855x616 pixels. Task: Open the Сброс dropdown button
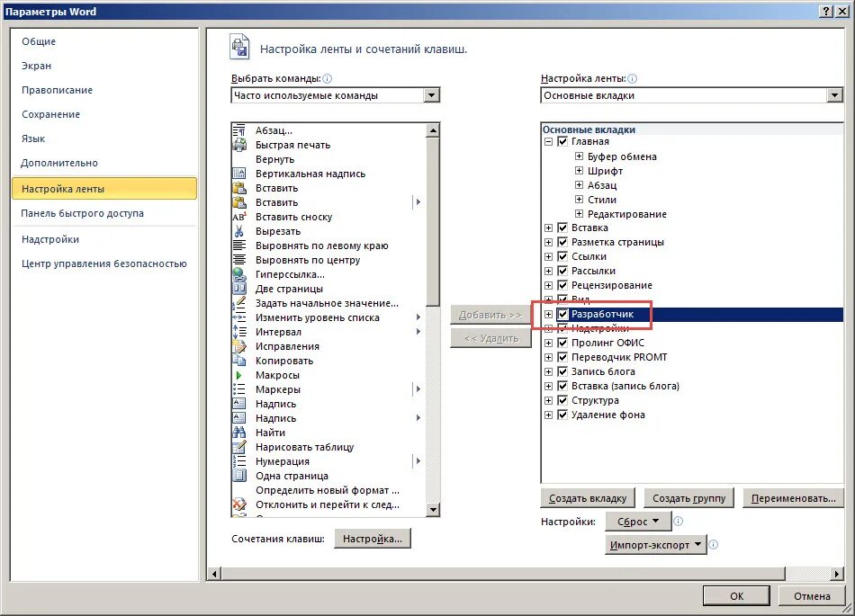[x=637, y=522]
